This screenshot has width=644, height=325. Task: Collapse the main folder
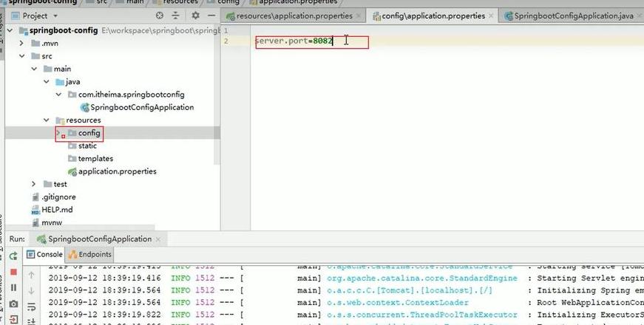point(34,69)
